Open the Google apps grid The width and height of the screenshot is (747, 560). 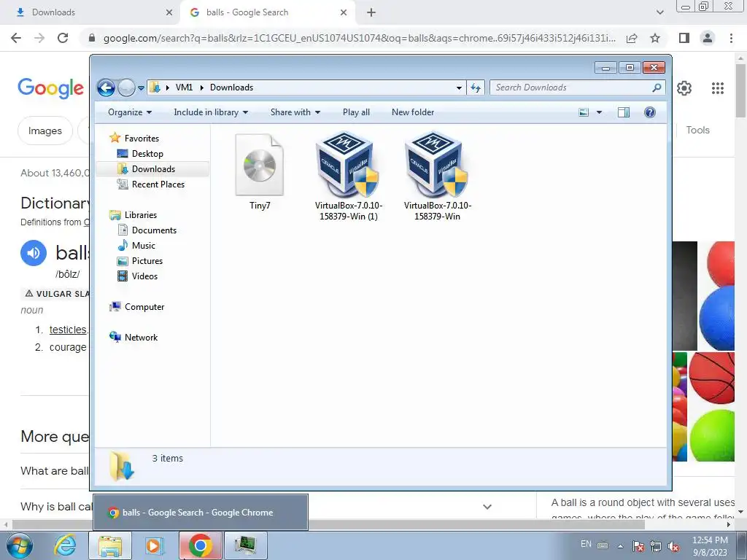pyautogui.click(x=718, y=88)
